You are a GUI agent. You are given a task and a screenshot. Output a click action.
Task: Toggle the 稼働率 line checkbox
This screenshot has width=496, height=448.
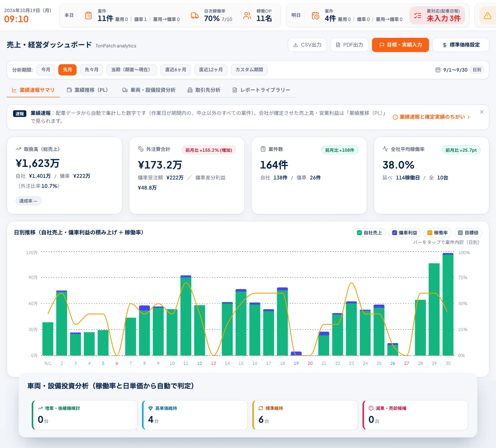(x=430, y=233)
